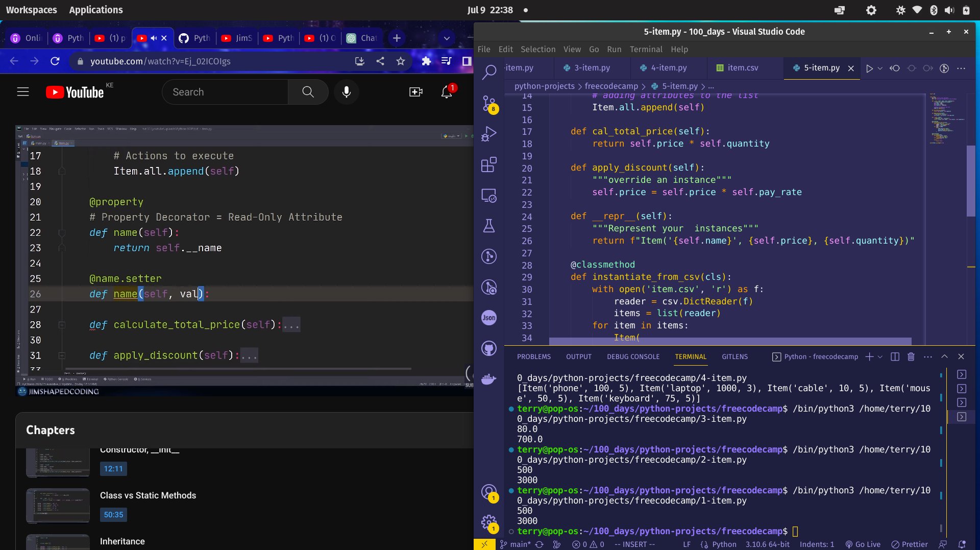Image resolution: width=980 pixels, height=550 pixels.
Task: Change Indents: 1 setting in status bar
Action: point(817,544)
